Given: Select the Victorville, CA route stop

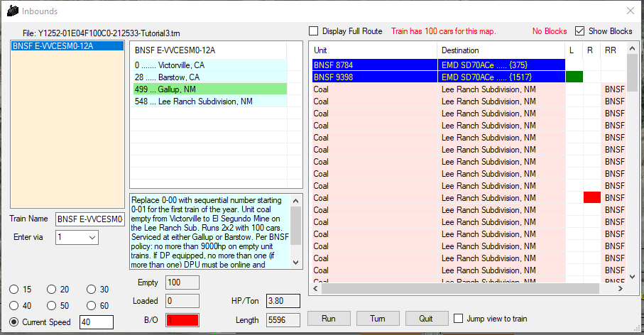Looking at the screenshot, I should coord(210,65).
